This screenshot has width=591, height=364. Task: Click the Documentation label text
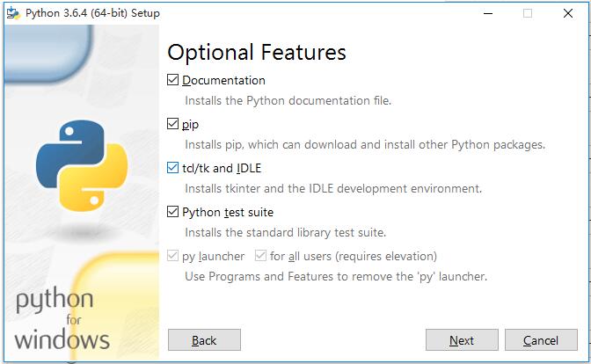pyautogui.click(x=223, y=80)
